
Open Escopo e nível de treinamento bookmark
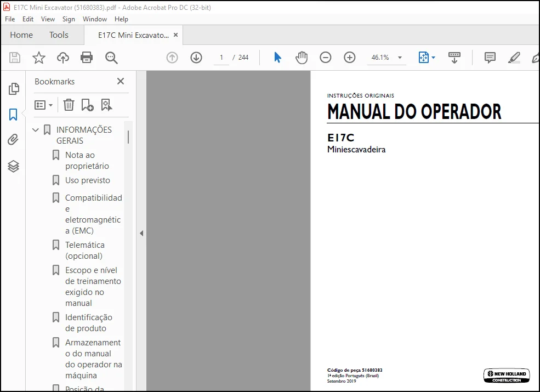point(93,287)
